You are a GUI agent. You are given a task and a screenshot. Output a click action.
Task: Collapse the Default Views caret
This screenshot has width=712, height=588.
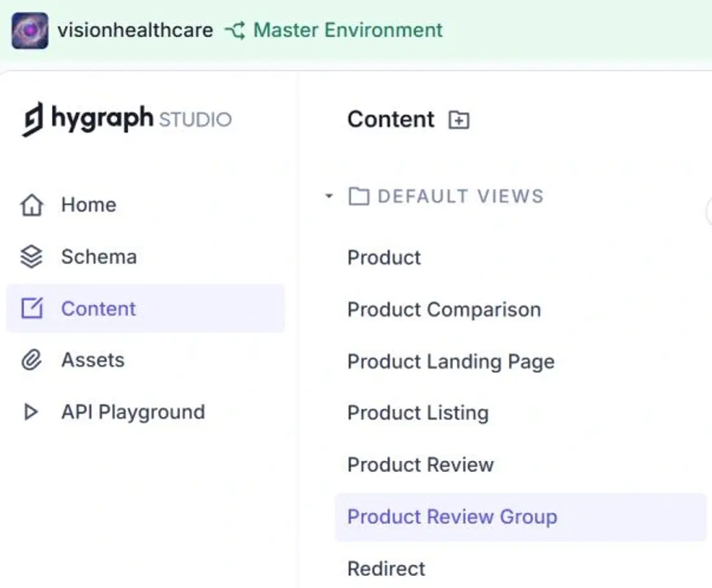pos(329,196)
